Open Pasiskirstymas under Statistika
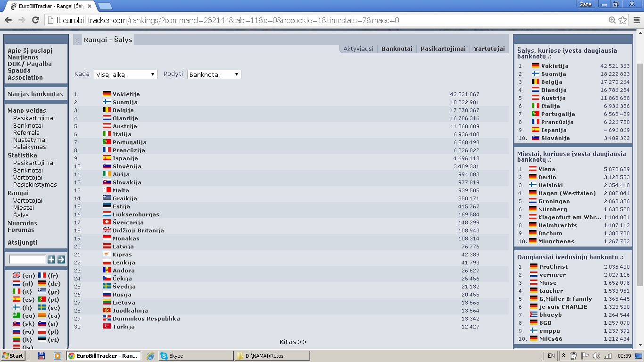 (x=35, y=184)
